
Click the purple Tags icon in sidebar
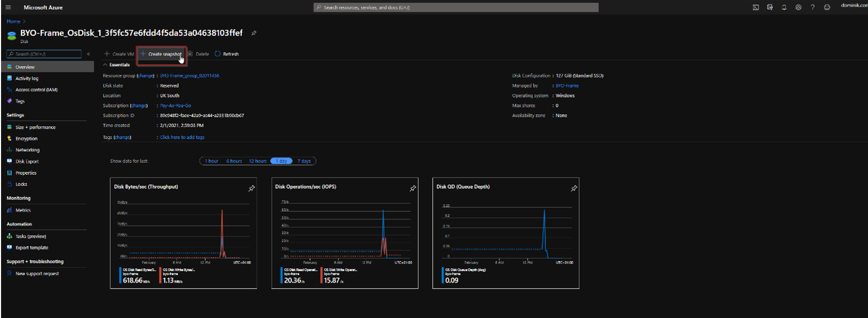9,101
